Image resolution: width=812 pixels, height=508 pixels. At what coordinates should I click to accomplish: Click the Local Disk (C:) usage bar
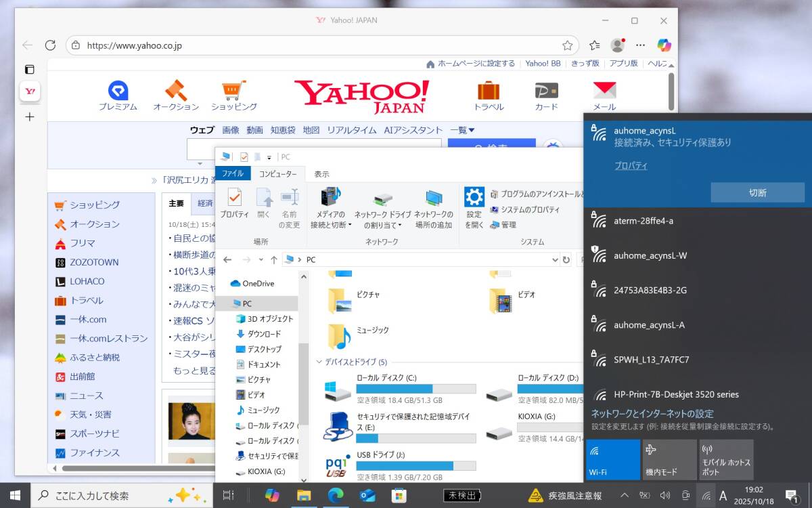pyautogui.click(x=415, y=389)
